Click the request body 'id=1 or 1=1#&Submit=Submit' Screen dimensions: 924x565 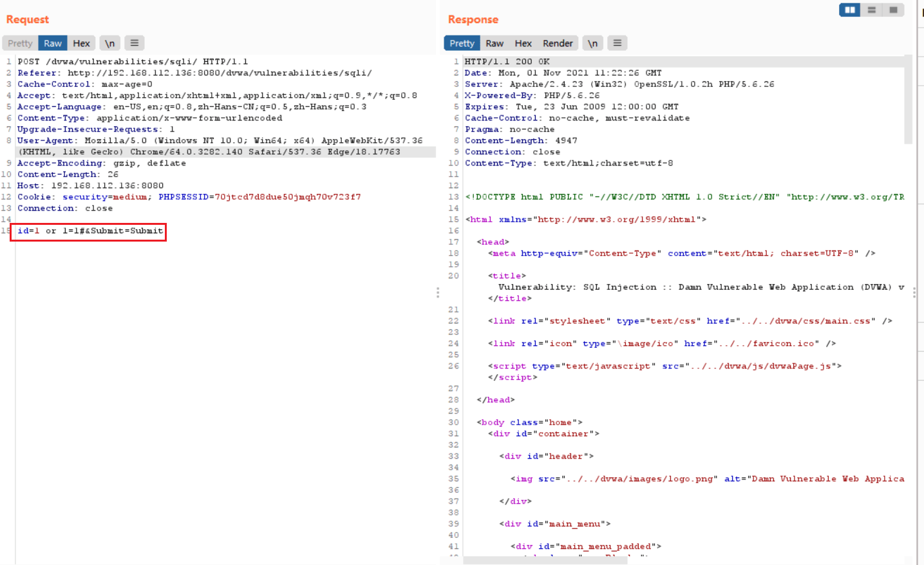[x=90, y=231]
